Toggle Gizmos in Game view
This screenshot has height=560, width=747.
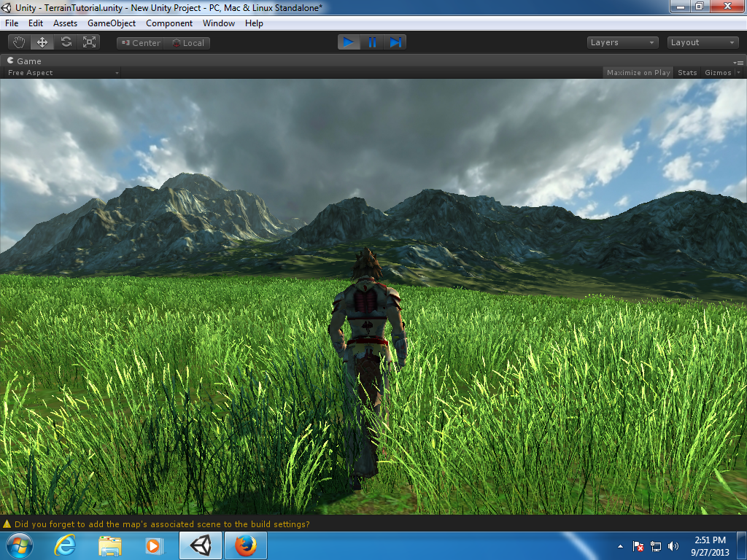point(718,72)
